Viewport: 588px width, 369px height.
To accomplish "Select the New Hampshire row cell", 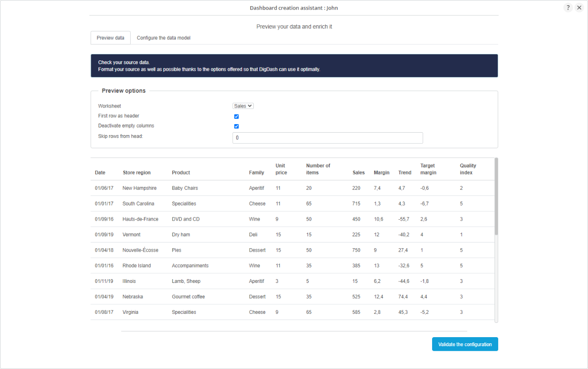I will pos(139,188).
